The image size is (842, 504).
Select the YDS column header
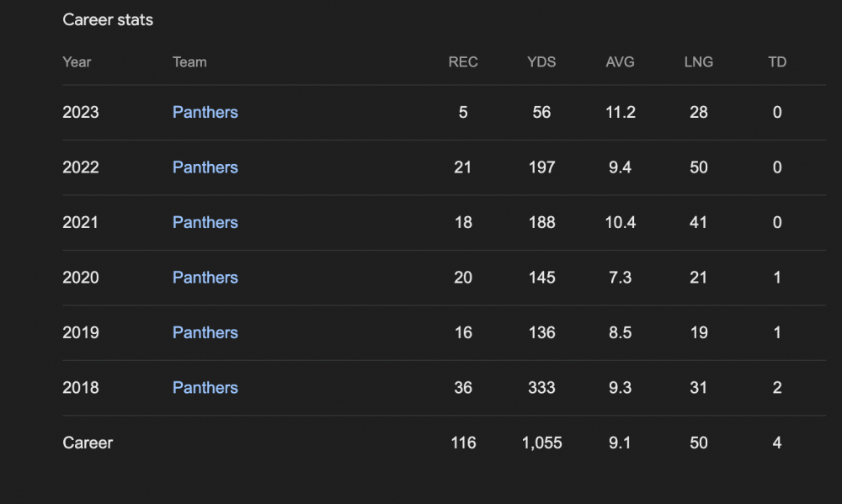[541, 62]
